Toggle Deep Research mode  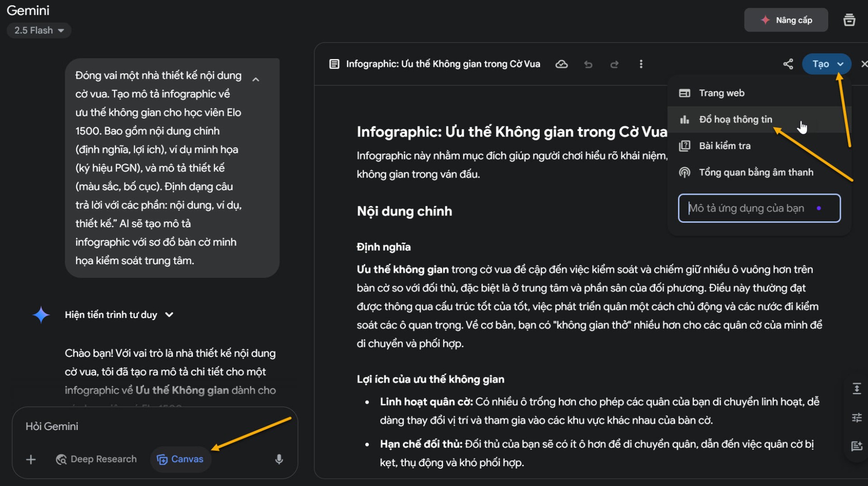96,459
